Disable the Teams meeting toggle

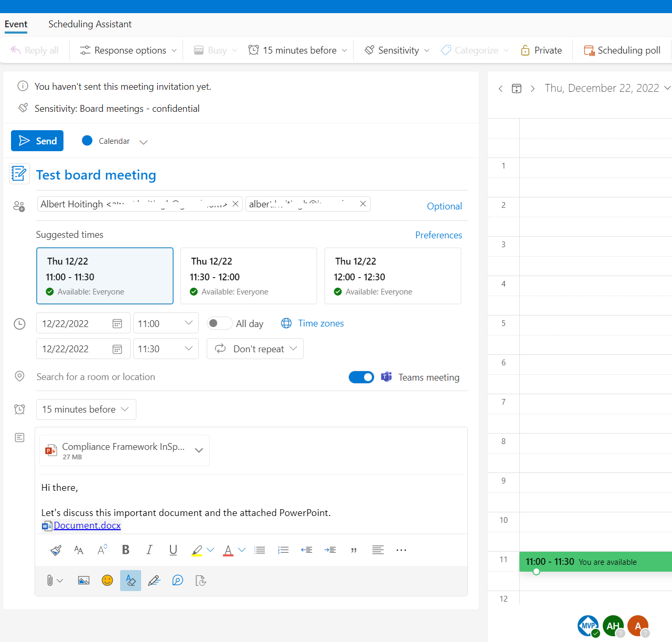point(361,377)
